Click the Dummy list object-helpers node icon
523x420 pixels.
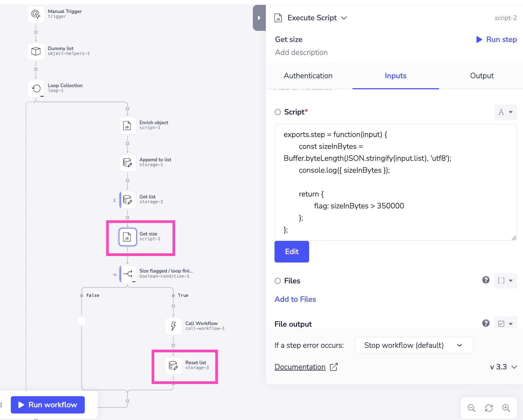tap(36, 51)
